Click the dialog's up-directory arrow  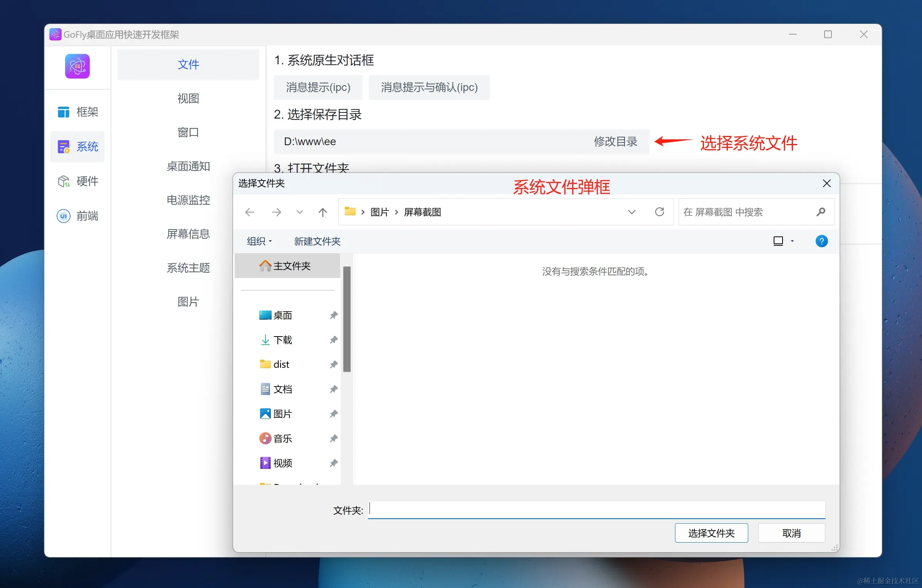[322, 212]
